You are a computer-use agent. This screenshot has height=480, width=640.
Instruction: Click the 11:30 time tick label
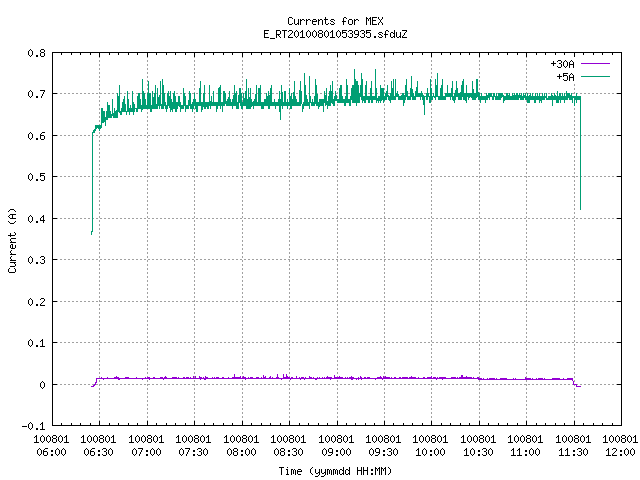pyautogui.click(x=573, y=452)
